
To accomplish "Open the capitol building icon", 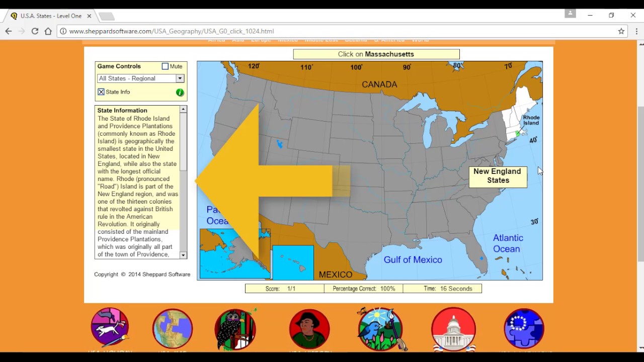I will click(453, 329).
